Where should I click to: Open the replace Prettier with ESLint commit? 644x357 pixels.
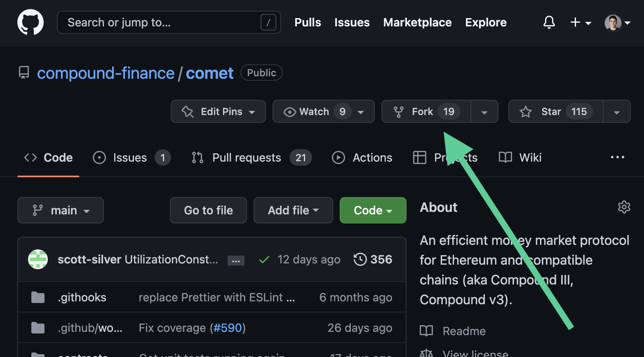click(217, 297)
